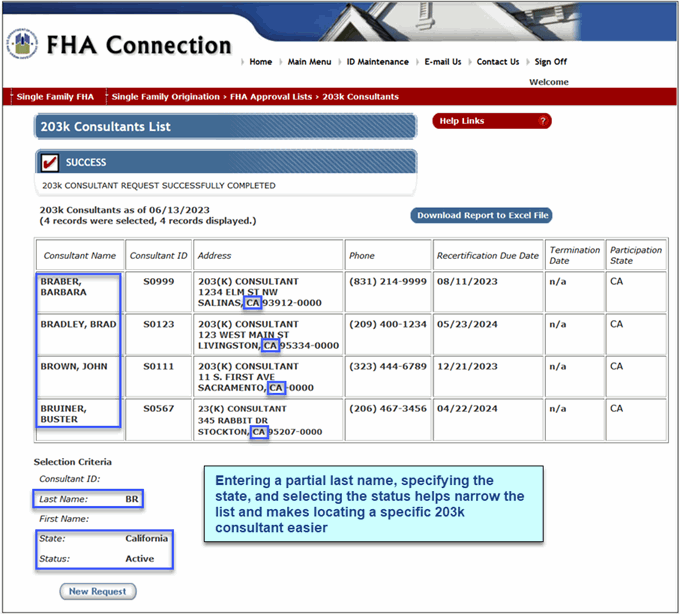Click the E-mail Us link
The height and width of the screenshot is (614, 680).
tap(443, 62)
